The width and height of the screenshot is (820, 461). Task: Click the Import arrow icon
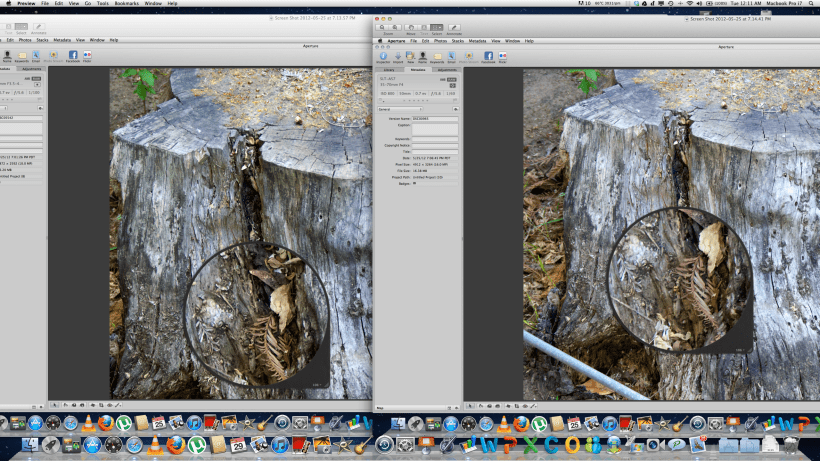click(397, 57)
